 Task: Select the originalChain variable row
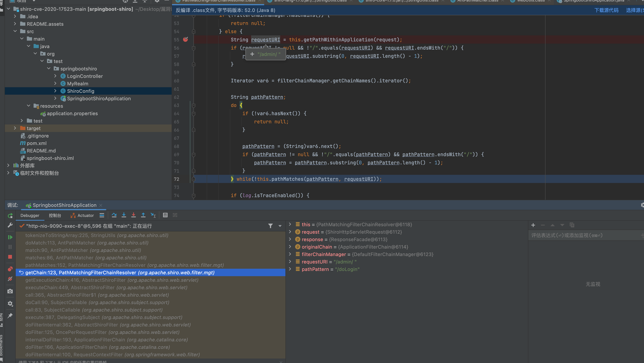point(407,247)
